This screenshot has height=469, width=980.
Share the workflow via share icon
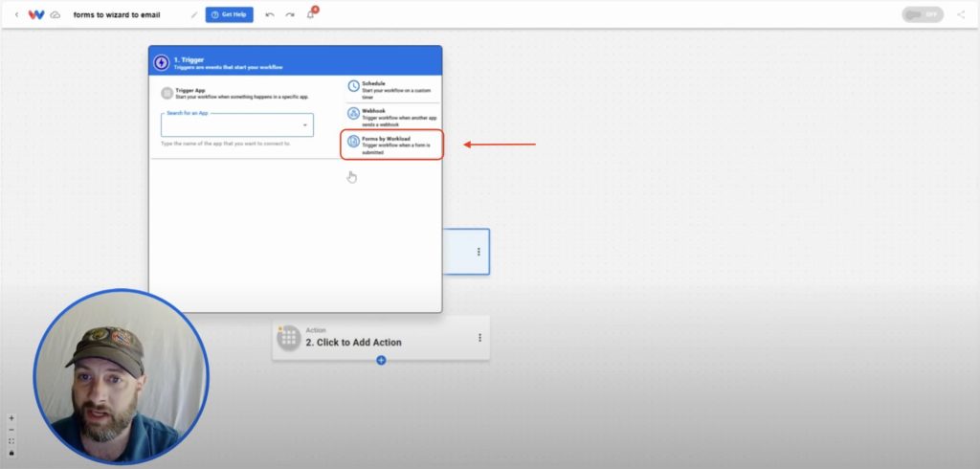click(x=961, y=14)
